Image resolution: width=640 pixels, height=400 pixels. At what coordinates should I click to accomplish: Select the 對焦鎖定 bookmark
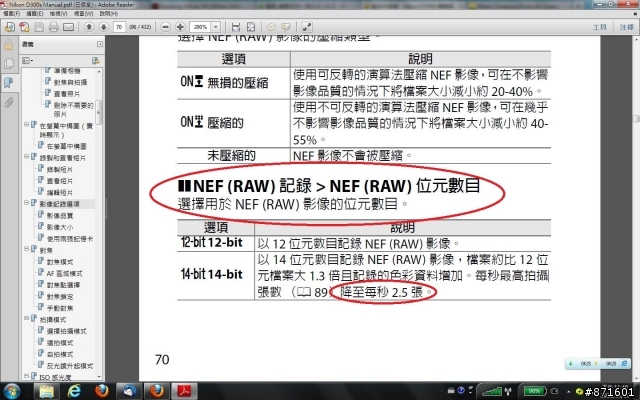pyautogui.click(x=60, y=296)
